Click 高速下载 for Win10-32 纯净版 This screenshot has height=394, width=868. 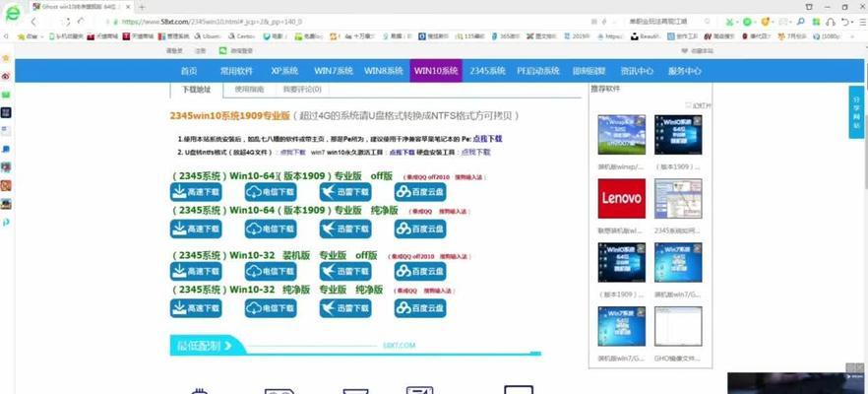[196, 308]
